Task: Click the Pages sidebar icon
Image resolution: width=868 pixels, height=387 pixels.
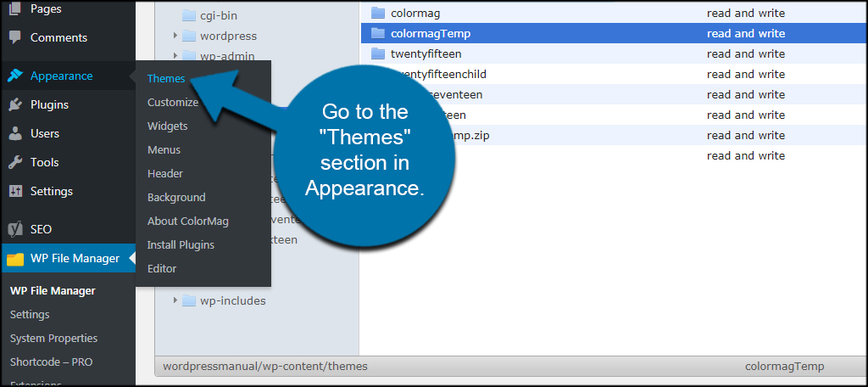Action: click(15, 8)
